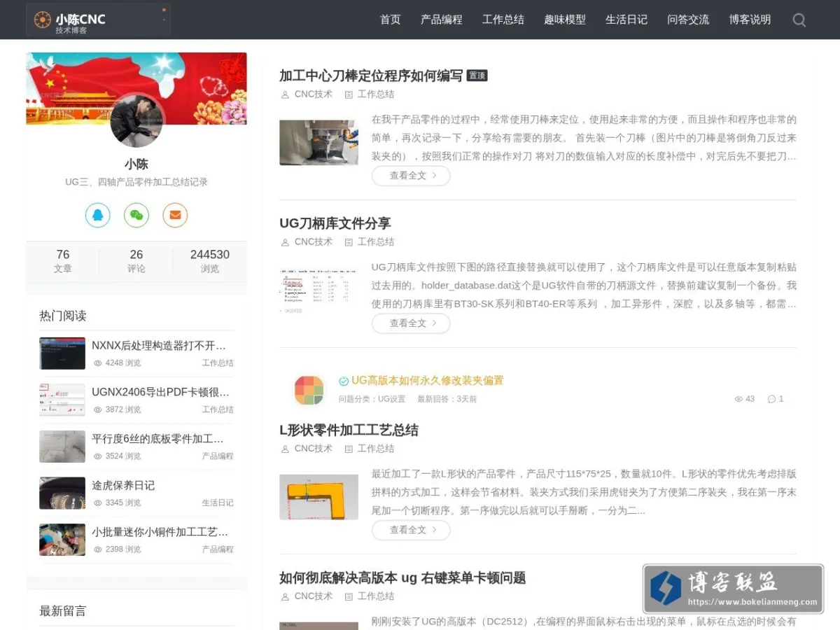Click the 热门阅读 section heading
The width and height of the screenshot is (840, 630).
[63, 316]
